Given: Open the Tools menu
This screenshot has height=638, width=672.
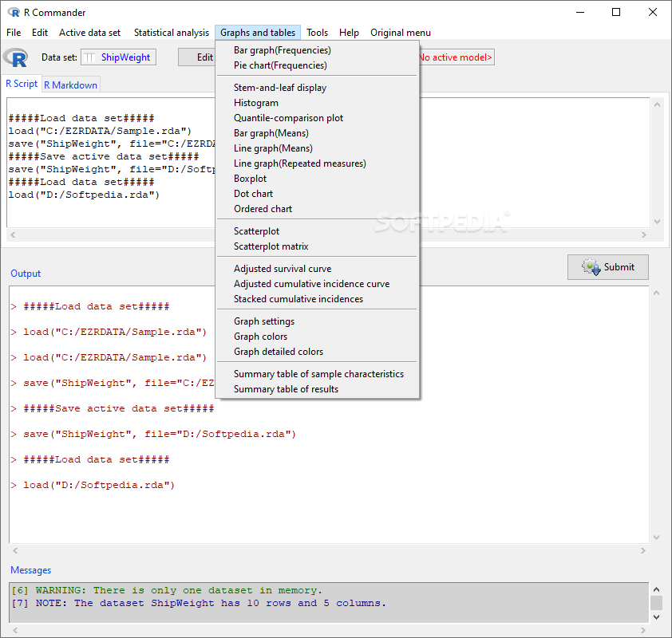Looking at the screenshot, I should point(317,33).
